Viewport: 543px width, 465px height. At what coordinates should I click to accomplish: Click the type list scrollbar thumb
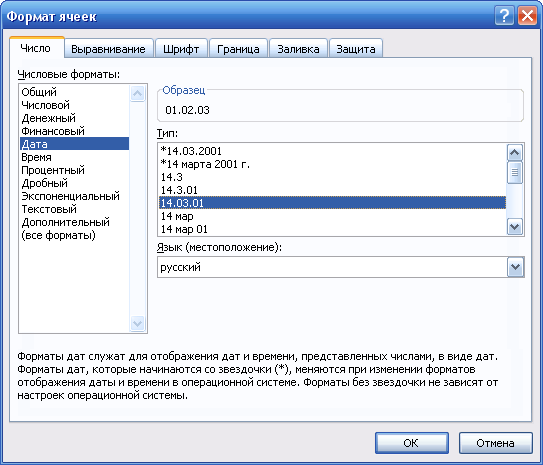(515, 172)
